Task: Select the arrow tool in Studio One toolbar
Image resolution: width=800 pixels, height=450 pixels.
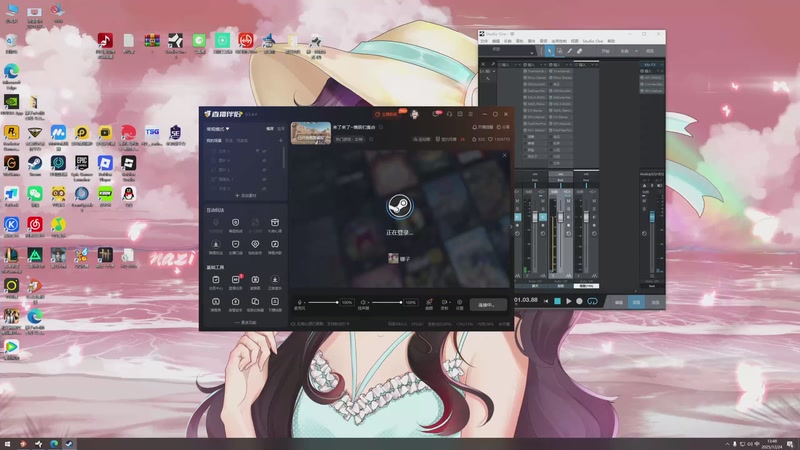Action: pyautogui.click(x=549, y=51)
